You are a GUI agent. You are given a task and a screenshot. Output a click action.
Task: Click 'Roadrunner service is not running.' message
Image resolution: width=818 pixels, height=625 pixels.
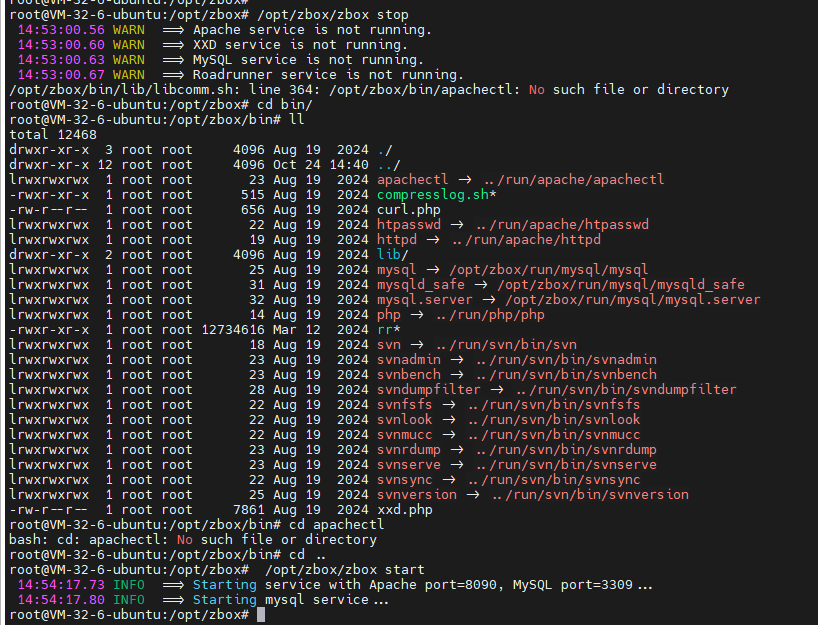pos(328,75)
